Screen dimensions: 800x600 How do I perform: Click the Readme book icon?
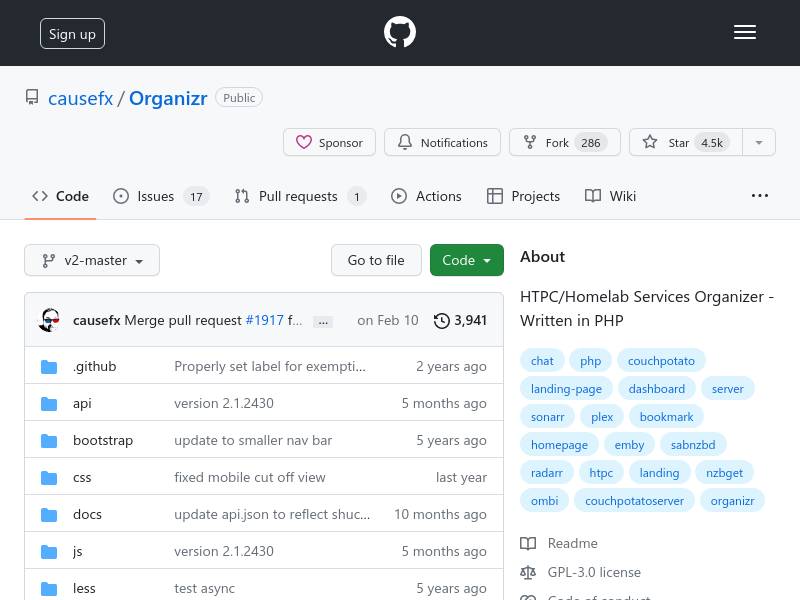pos(528,543)
